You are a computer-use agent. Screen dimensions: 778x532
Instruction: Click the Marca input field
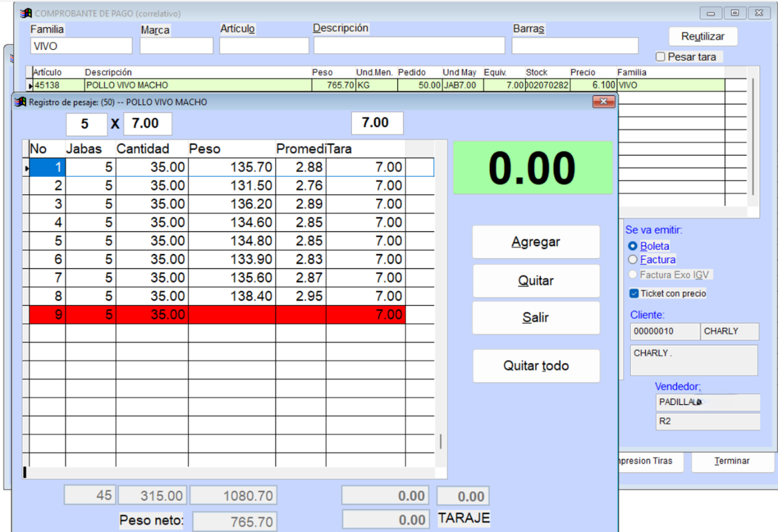click(x=176, y=46)
